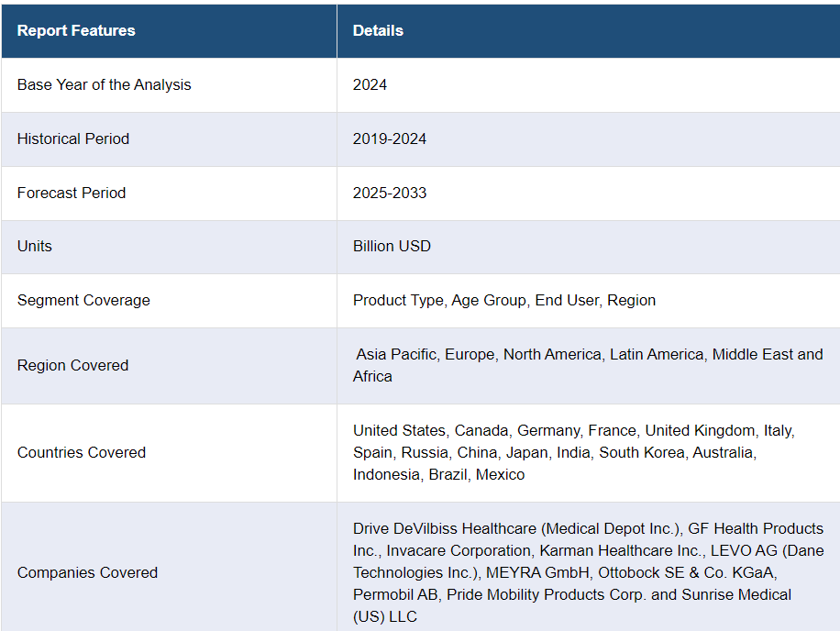The height and width of the screenshot is (631, 840).
Task: Click the Billion USD value
Action: [x=392, y=247]
